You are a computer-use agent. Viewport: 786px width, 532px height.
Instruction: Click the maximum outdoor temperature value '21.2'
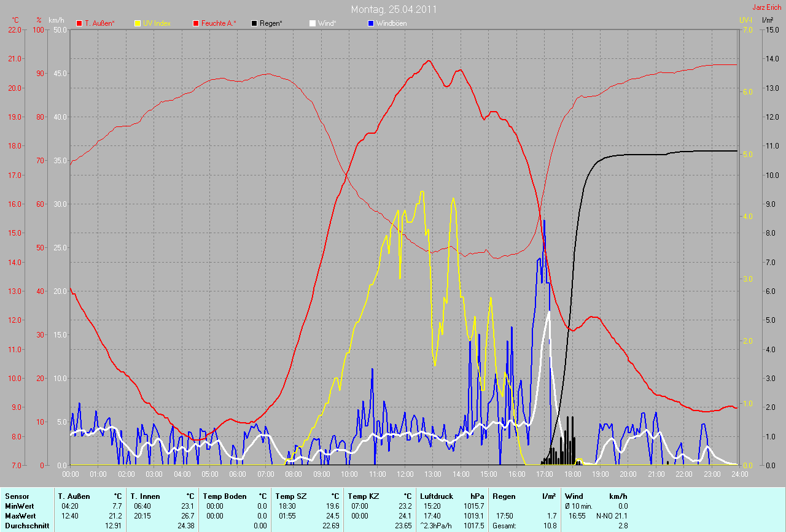pyautogui.click(x=115, y=516)
